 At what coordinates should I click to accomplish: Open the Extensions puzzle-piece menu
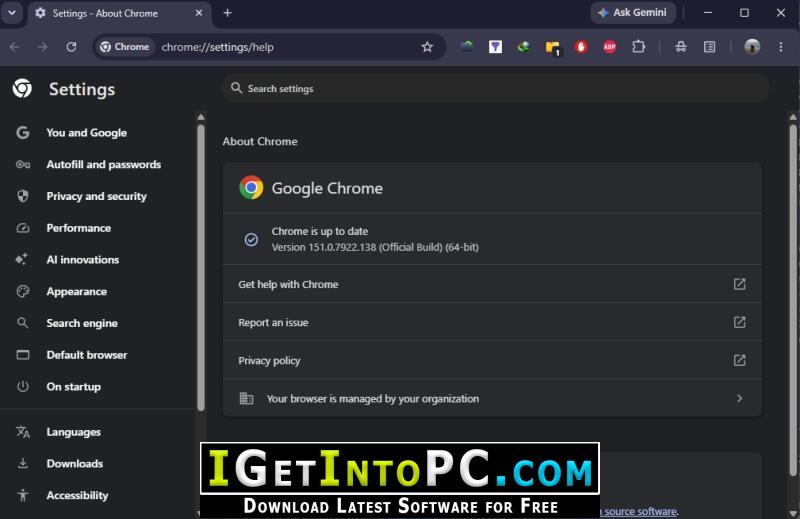pyautogui.click(x=638, y=47)
